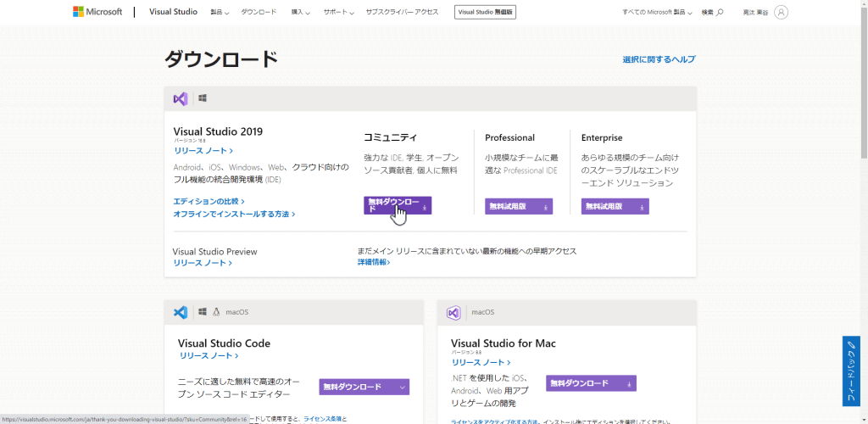Image resolution: width=868 pixels, height=424 pixels.
Task: Click the blue Visual Studio Code logo icon
Action: (x=181, y=312)
